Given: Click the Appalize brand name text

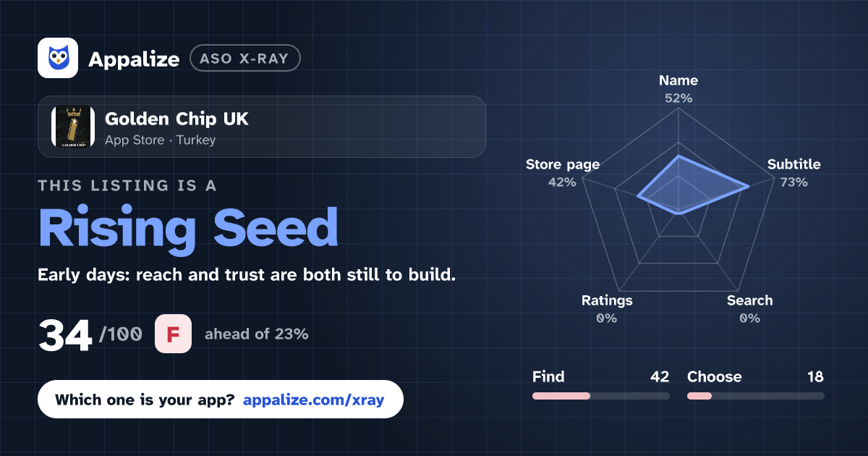Looking at the screenshot, I should pyautogui.click(x=134, y=59).
